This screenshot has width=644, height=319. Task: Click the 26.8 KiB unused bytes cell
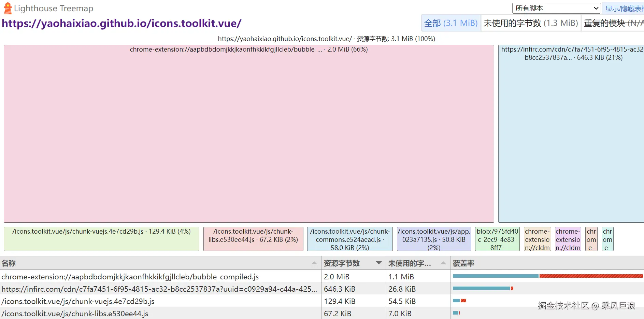418,289
